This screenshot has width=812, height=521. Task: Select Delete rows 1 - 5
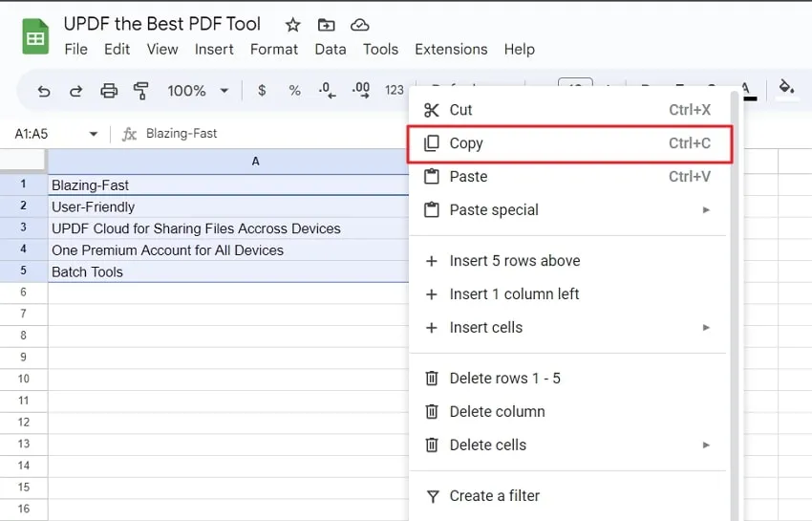tap(504, 379)
